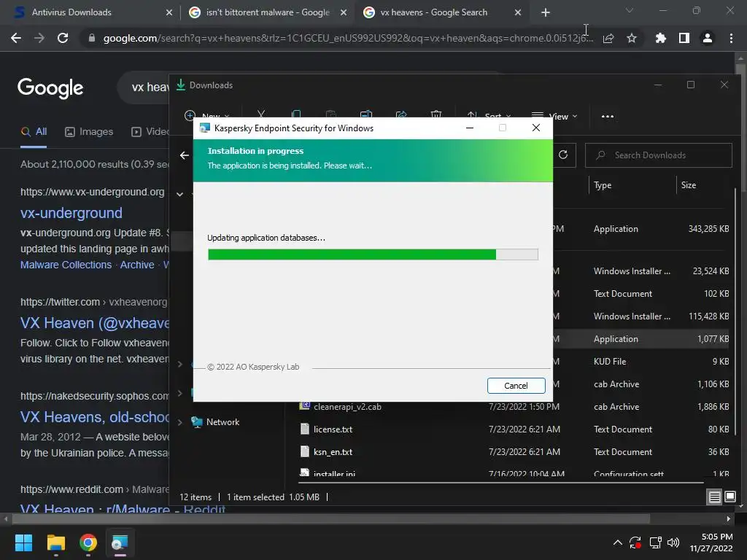
Task: Open Chrome three-dot menu
Action: pyautogui.click(x=731, y=38)
